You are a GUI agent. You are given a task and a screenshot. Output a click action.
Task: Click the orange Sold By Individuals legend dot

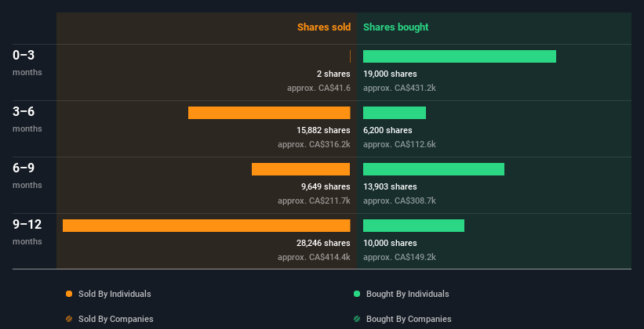tap(69, 294)
